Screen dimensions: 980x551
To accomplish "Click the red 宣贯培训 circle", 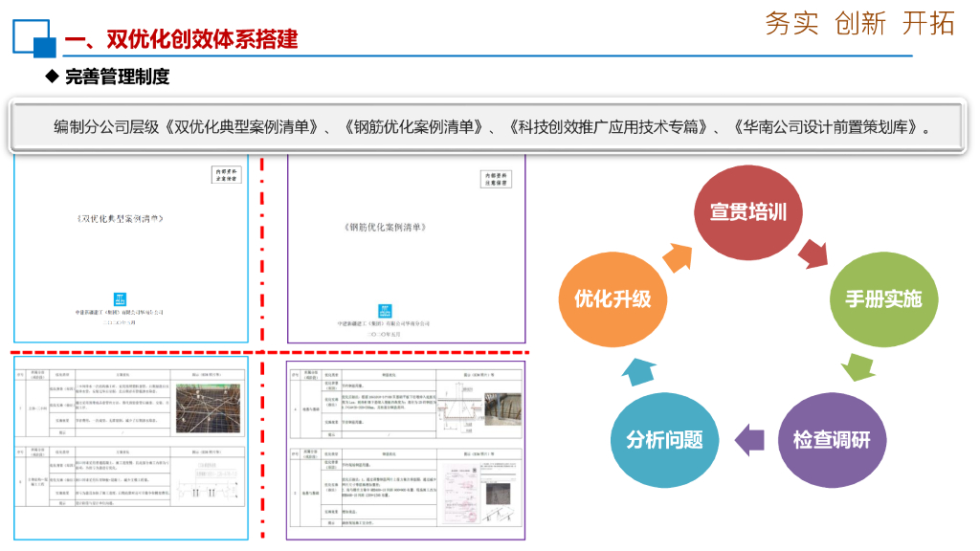I will [x=748, y=212].
